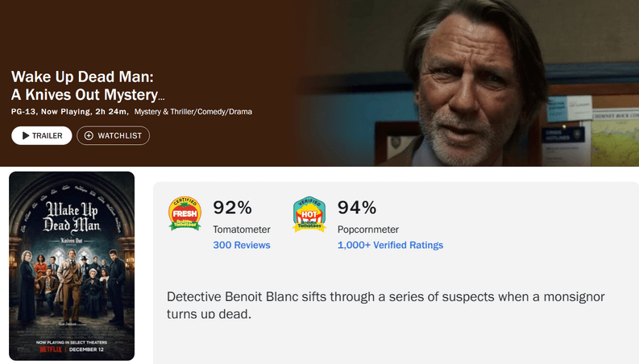Screen dimensions: 639x364
Task: Select the 94% Popcornmeter score
Action: tap(357, 208)
